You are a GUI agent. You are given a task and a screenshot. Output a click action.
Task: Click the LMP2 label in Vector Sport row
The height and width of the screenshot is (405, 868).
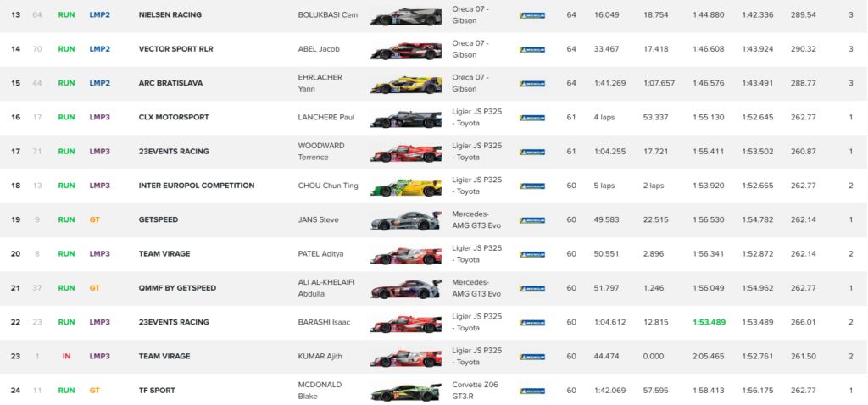point(100,49)
